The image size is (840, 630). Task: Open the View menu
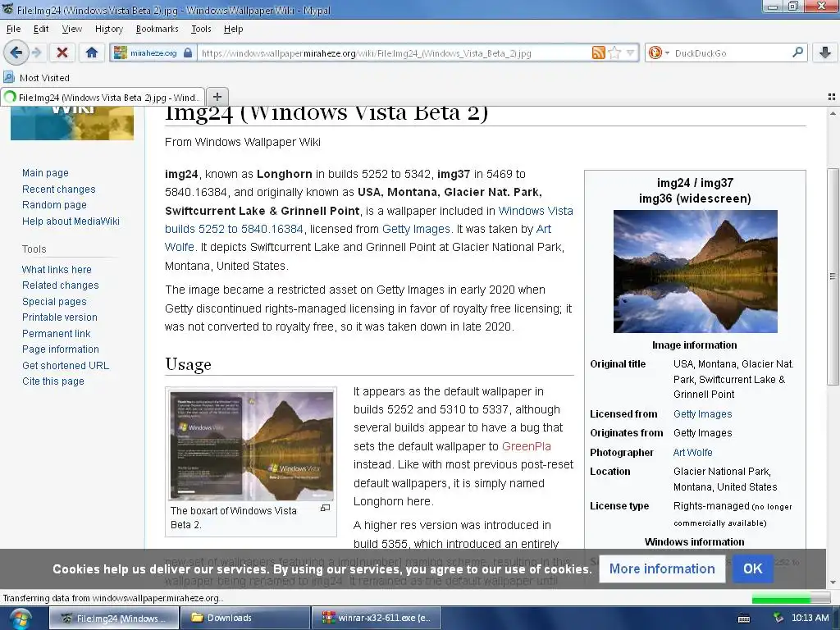point(72,29)
